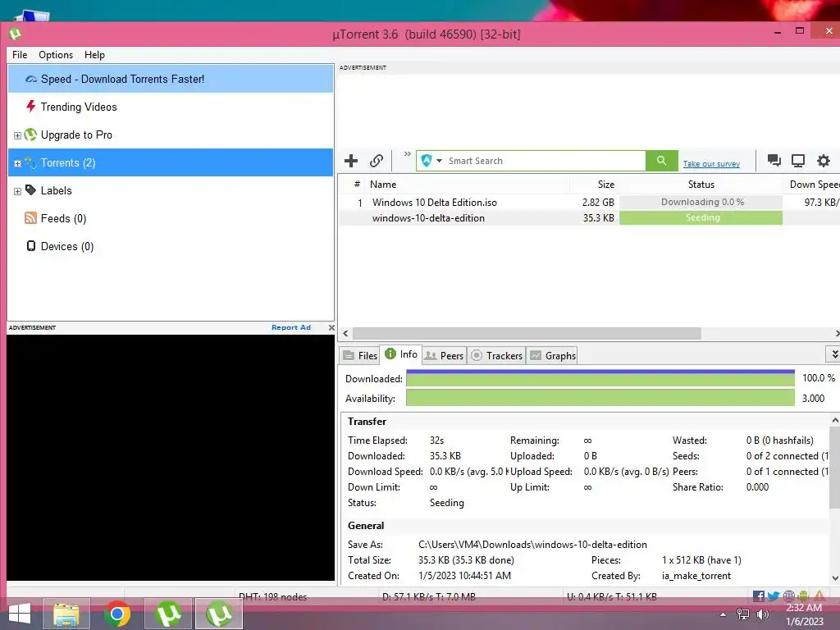Viewport: 840px width, 630px height.
Task: Collapse the detail pane with chevron button
Action: [x=833, y=354]
